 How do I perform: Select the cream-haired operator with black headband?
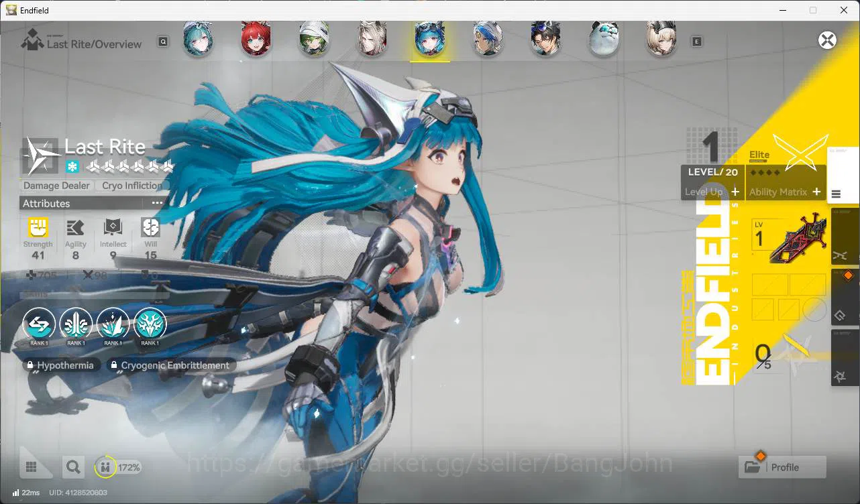[661, 39]
